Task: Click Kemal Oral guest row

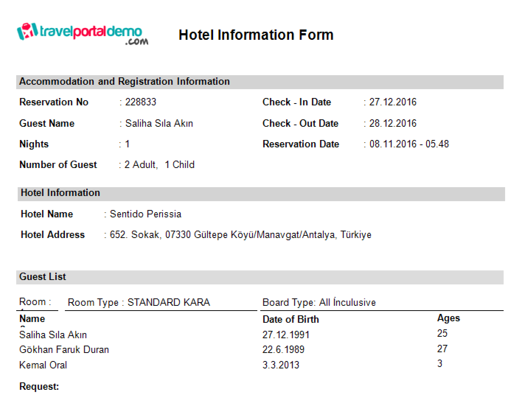Action: (261, 365)
